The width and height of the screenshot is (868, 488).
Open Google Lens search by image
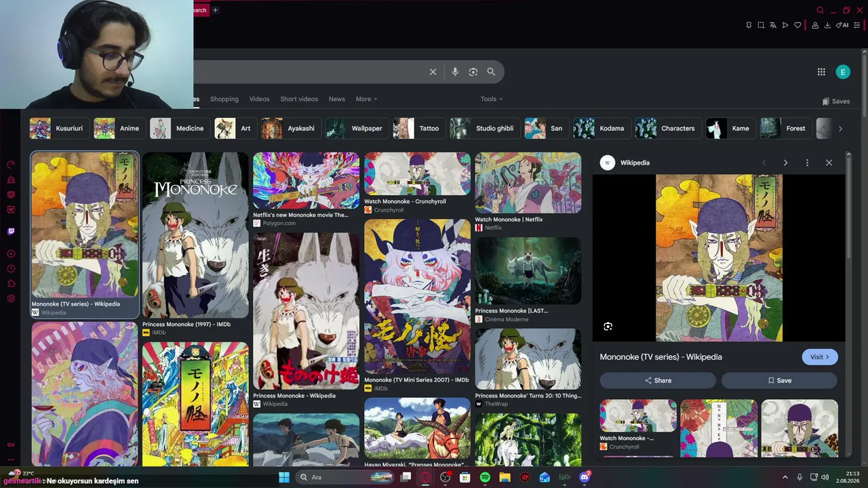pos(473,72)
